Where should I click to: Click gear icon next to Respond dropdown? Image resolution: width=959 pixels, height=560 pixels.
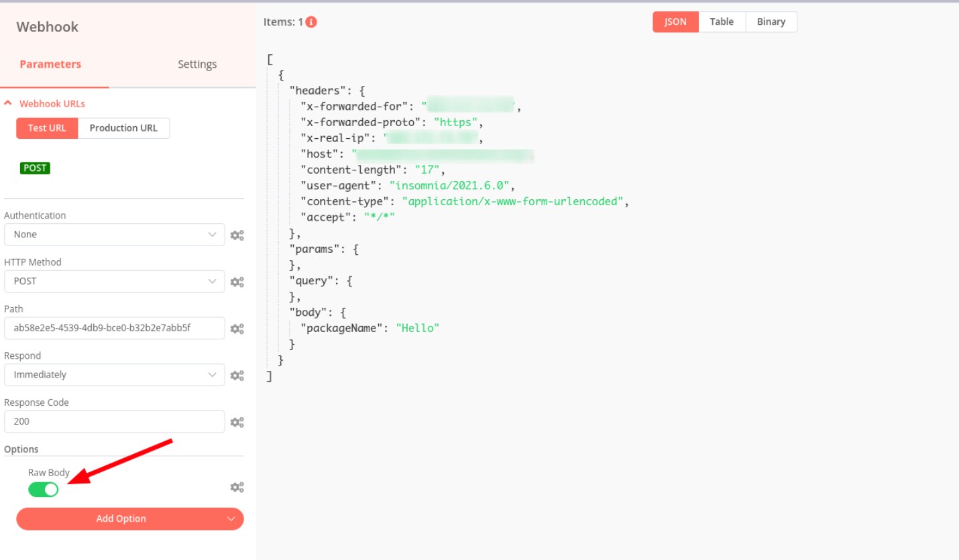pyautogui.click(x=237, y=376)
